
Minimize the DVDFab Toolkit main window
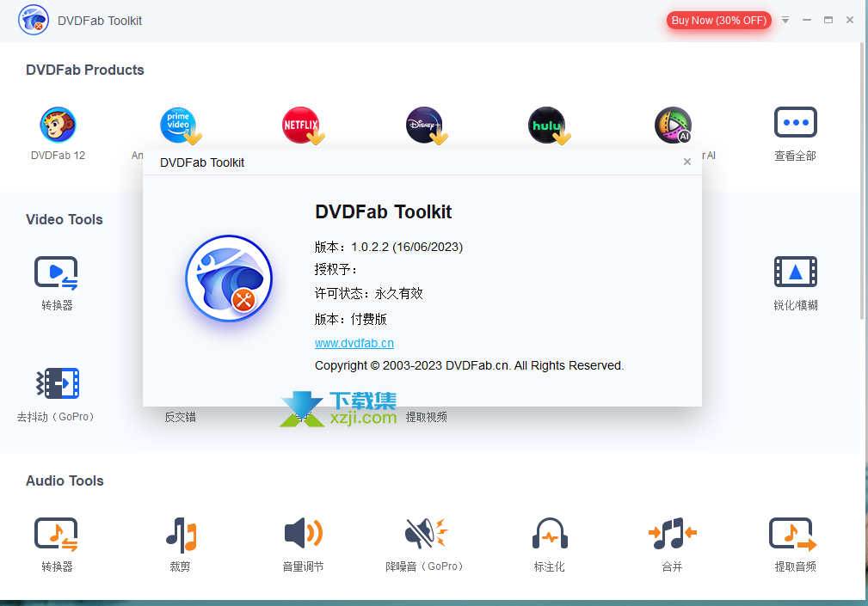click(x=807, y=20)
